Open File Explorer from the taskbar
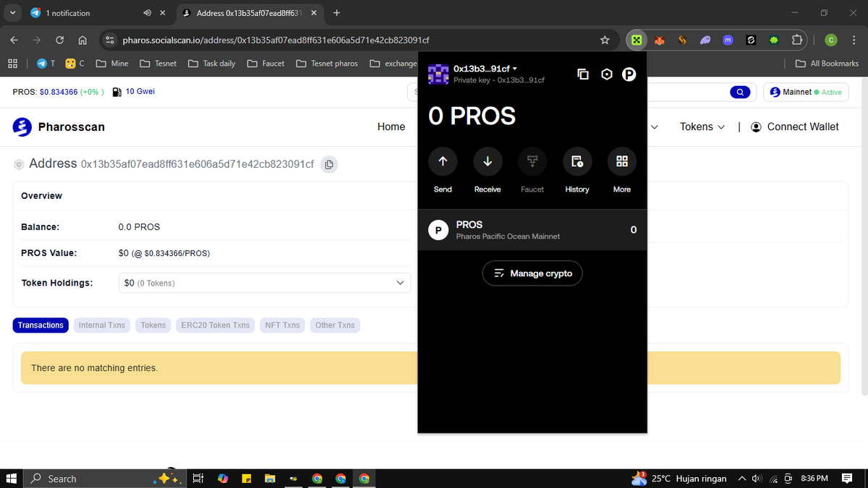The width and height of the screenshot is (868, 488). [x=269, y=479]
